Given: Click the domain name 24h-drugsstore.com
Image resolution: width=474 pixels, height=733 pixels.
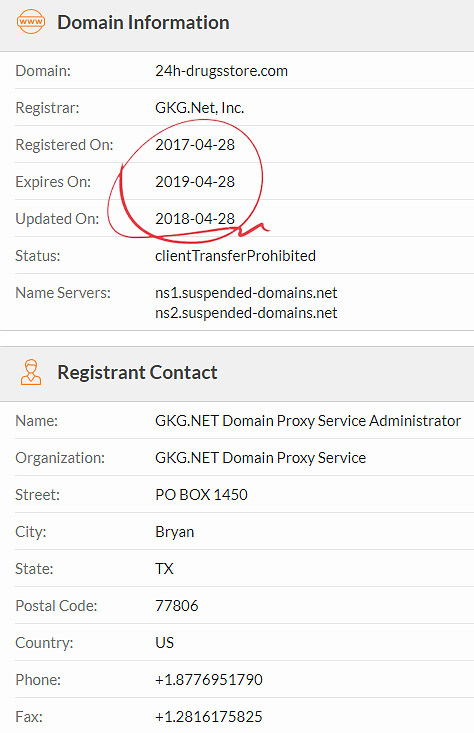Looking at the screenshot, I should (x=221, y=71).
